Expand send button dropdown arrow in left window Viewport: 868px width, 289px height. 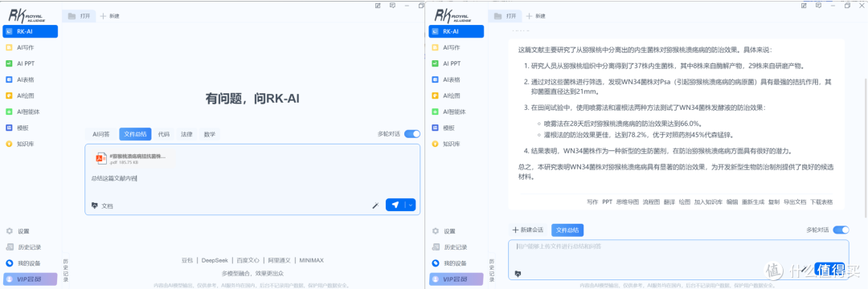(x=411, y=205)
